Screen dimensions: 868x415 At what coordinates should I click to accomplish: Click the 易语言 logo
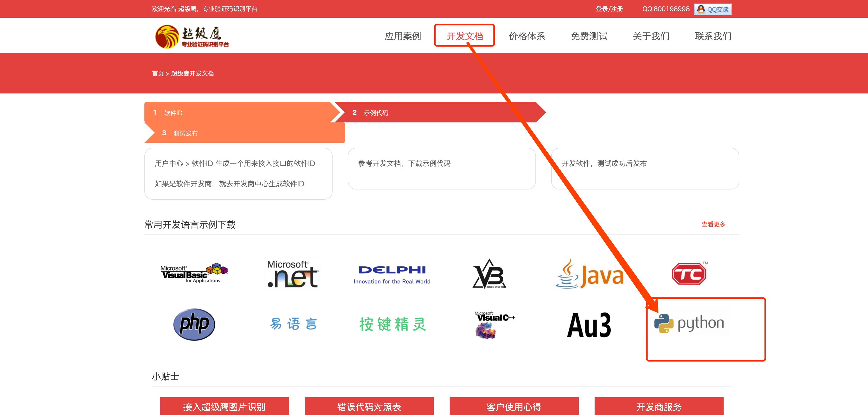tap(293, 324)
